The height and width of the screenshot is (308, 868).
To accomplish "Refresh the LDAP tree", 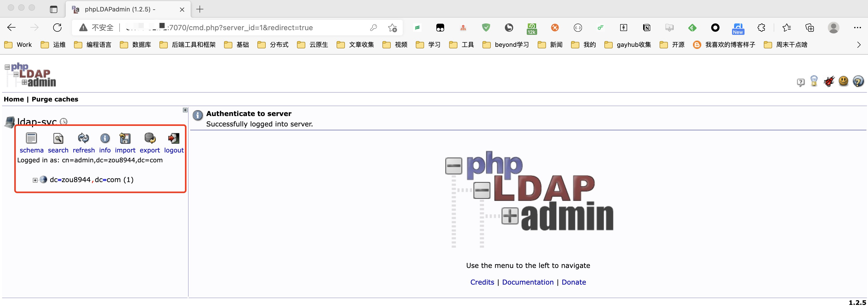I will click(x=83, y=138).
